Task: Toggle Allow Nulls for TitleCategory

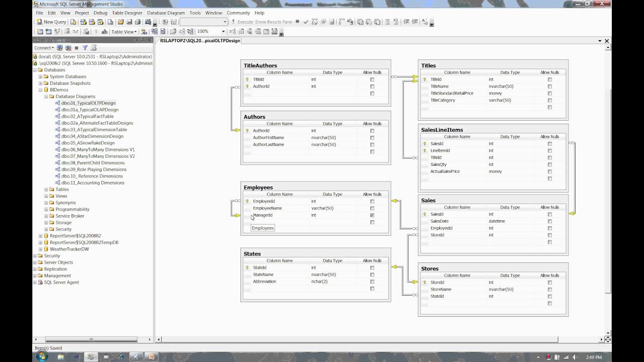Action: pos(550,101)
